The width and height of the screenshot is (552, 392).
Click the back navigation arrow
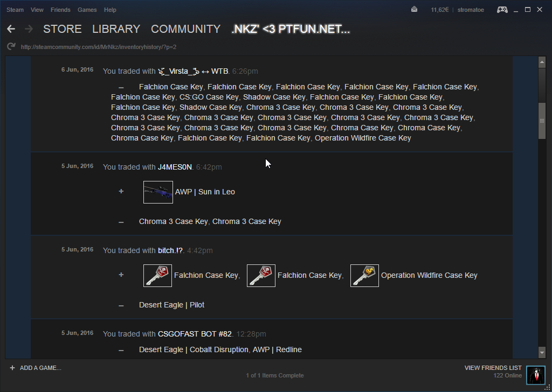11,29
